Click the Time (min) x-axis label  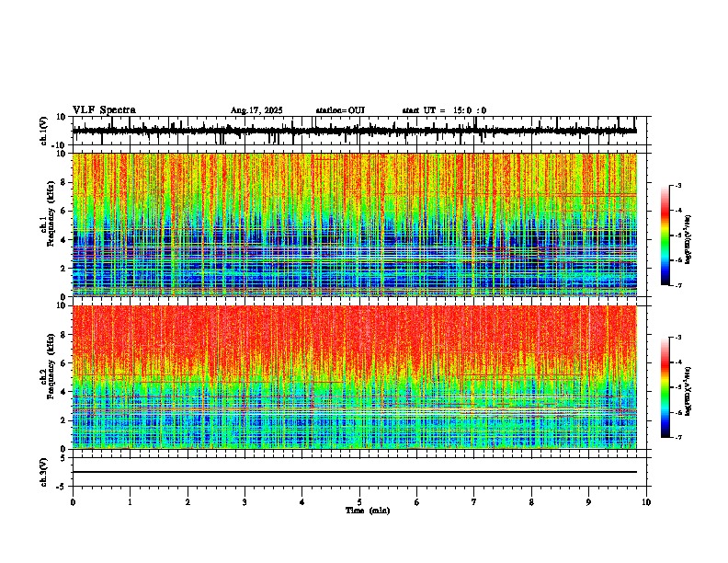368,511
